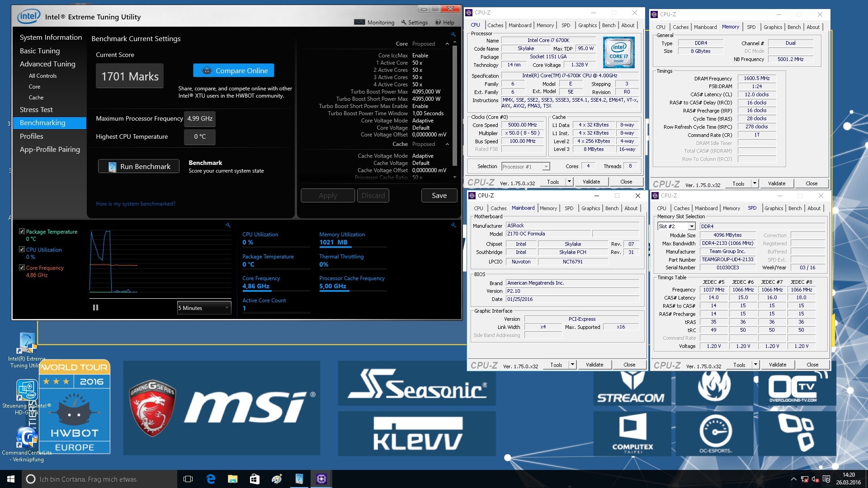Open Tools dropdown arrow in Memory tab window
The height and width of the screenshot is (488, 868).
[x=755, y=183]
